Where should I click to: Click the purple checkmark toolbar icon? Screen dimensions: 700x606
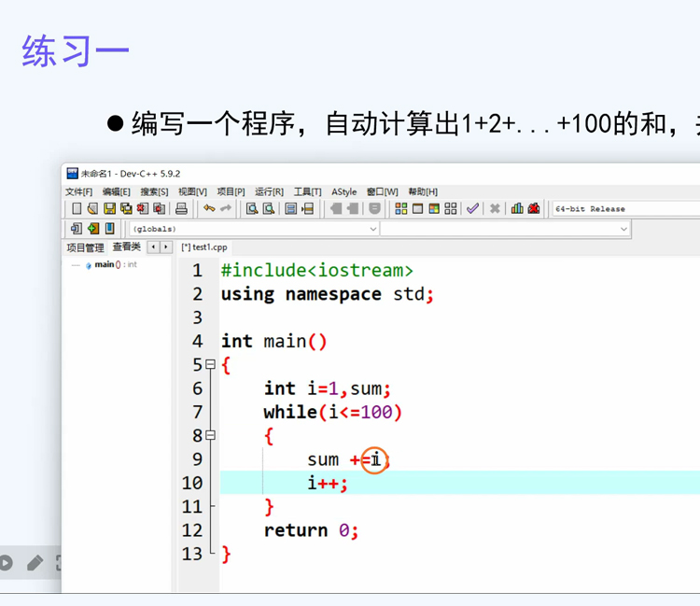click(473, 208)
